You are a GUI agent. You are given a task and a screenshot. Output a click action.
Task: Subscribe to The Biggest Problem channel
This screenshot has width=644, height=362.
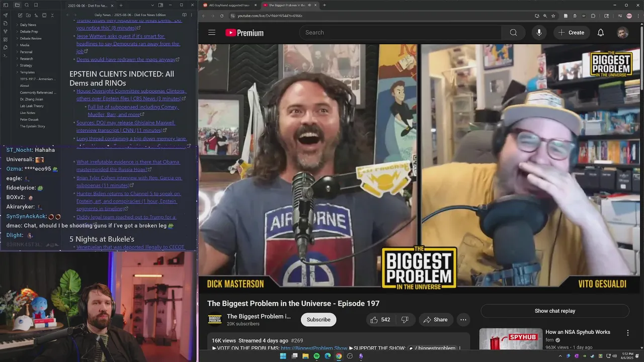coord(318,320)
